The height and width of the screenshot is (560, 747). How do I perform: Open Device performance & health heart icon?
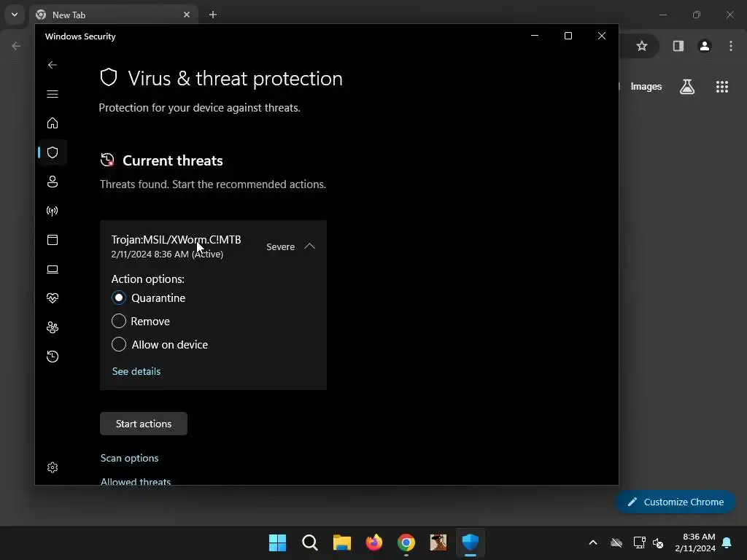click(53, 298)
